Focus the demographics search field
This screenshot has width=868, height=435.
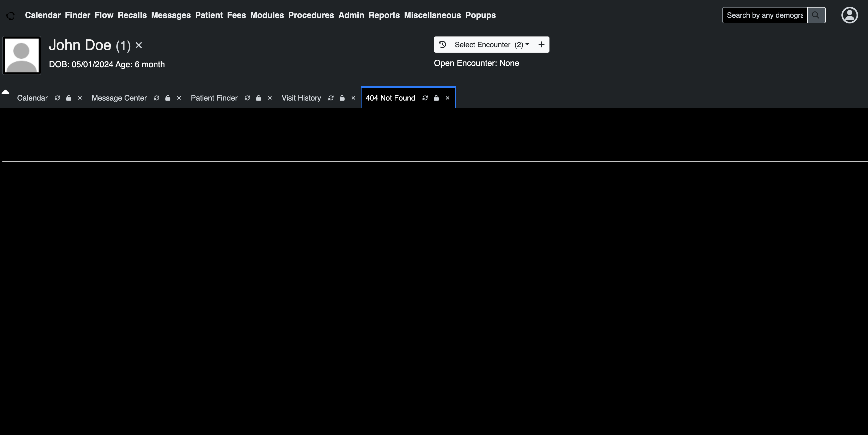pyautogui.click(x=765, y=15)
